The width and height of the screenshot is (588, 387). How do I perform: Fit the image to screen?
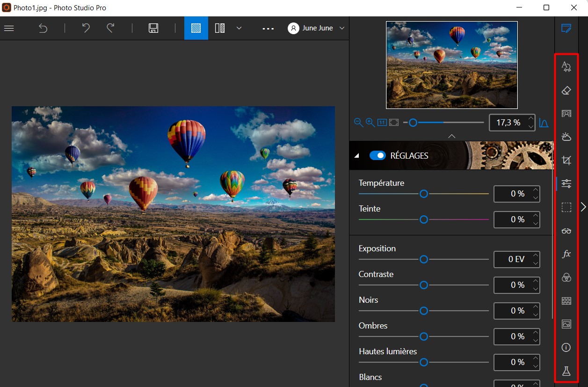(x=394, y=123)
